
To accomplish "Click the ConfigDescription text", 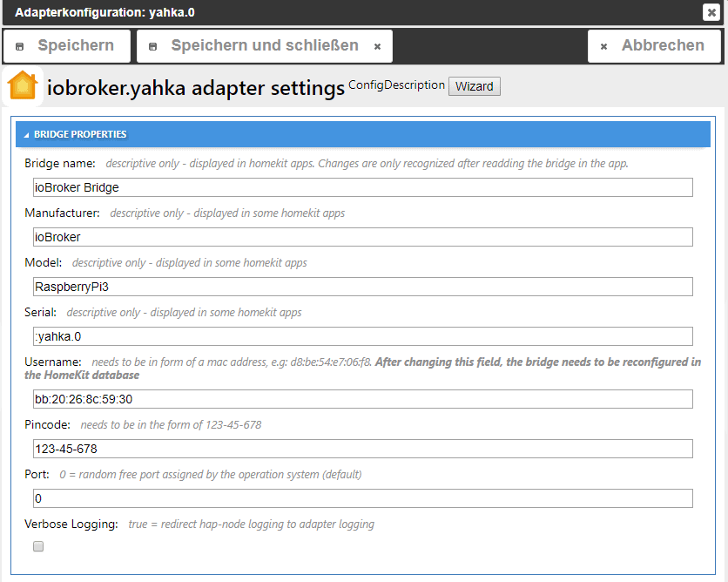I will click(396, 85).
